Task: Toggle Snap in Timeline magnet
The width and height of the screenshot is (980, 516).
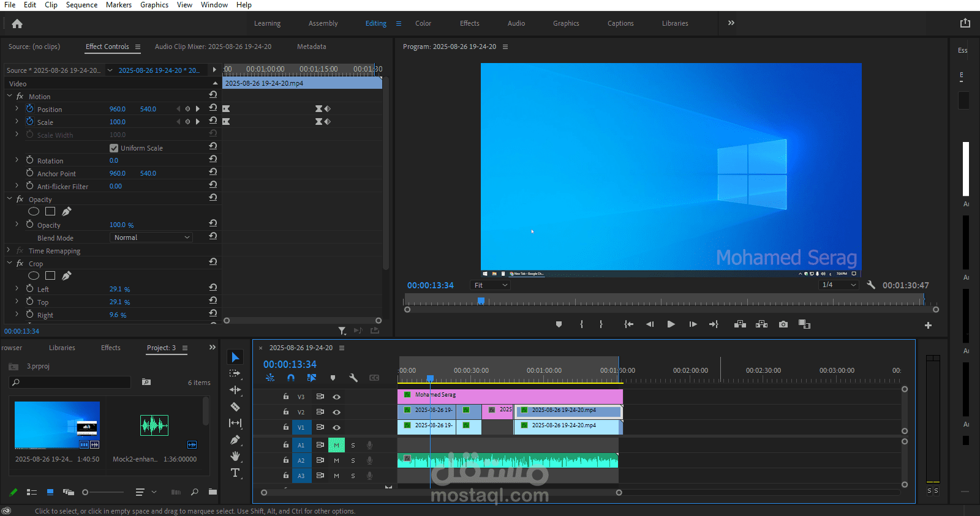Action: [291, 378]
